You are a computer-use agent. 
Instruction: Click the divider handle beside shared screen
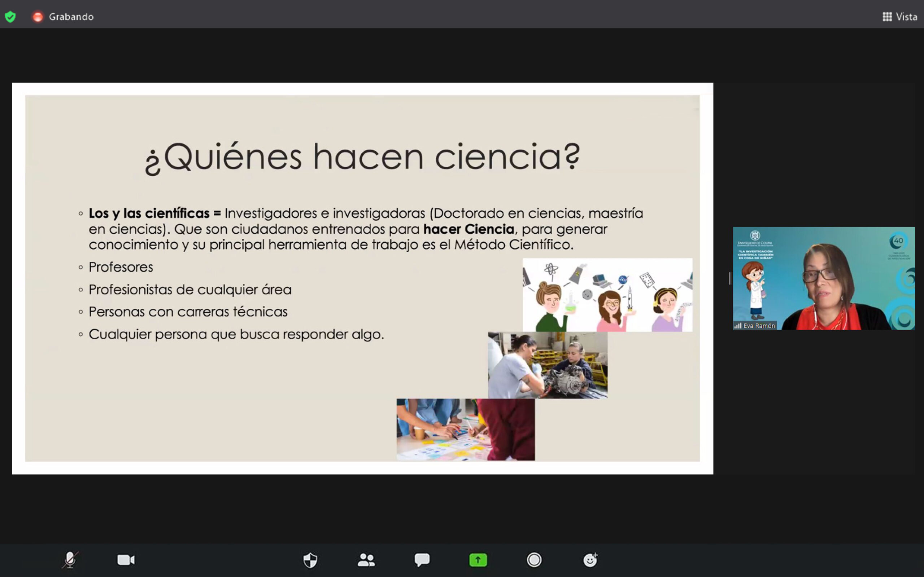point(730,278)
